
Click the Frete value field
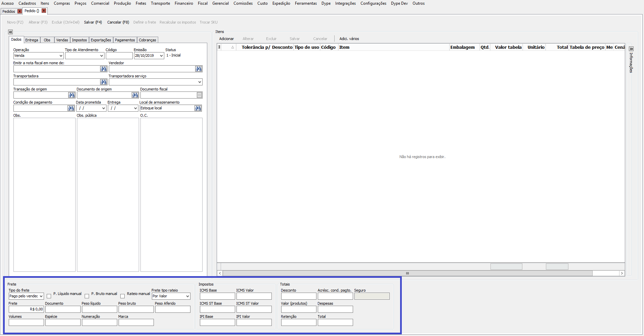(26, 309)
